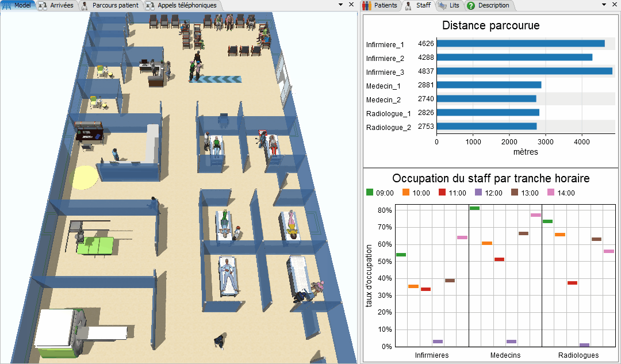The height and width of the screenshot is (364, 621).
Task: Click the Medecin_2 distance bar
Action: [486, 99]
